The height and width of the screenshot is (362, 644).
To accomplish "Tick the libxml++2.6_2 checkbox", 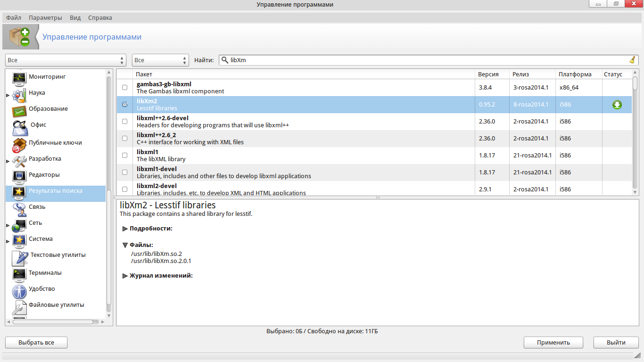I will click(x=125, y=139).
